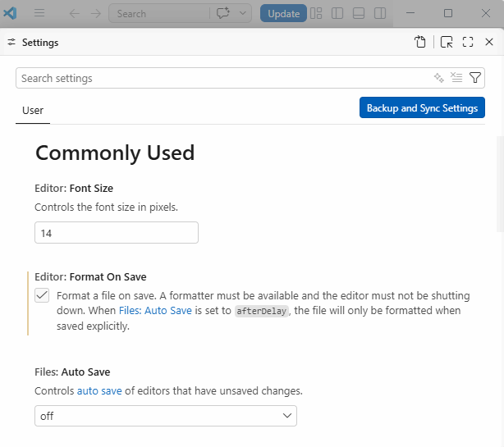Open the settings filter funnel icon
Viewport: 504px width, 447px height.
[x=475, y=78]
